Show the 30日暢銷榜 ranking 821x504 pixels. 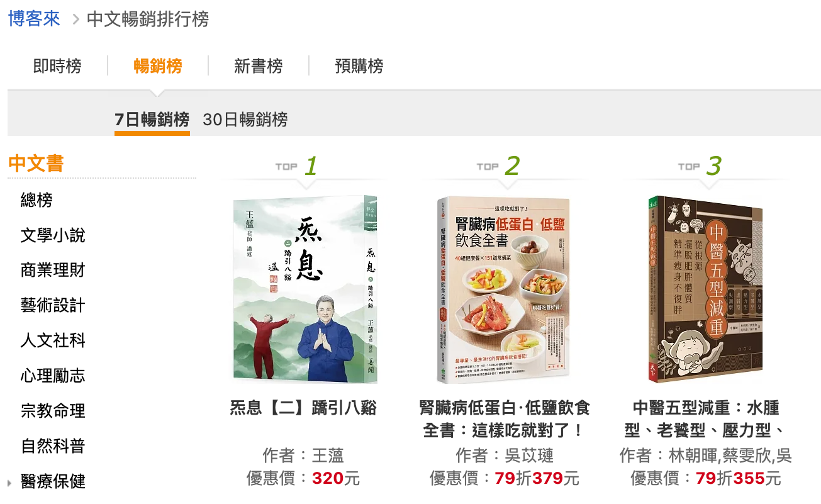[x=245, y=120]
